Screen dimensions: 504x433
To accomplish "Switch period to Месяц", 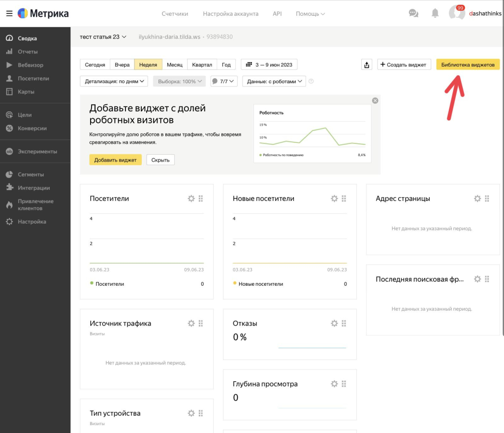I will tap(174, 65).
